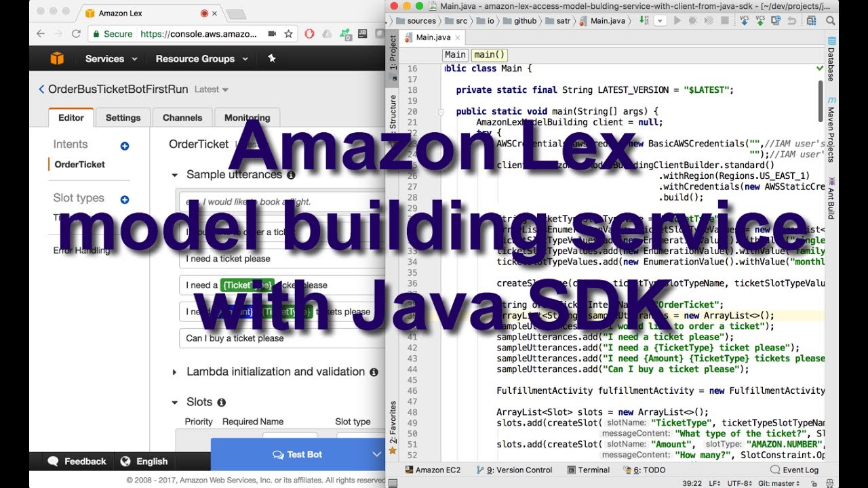868x488 pixels.
Task: Collapse the Sample utterances section
Action: click(175, 175)
